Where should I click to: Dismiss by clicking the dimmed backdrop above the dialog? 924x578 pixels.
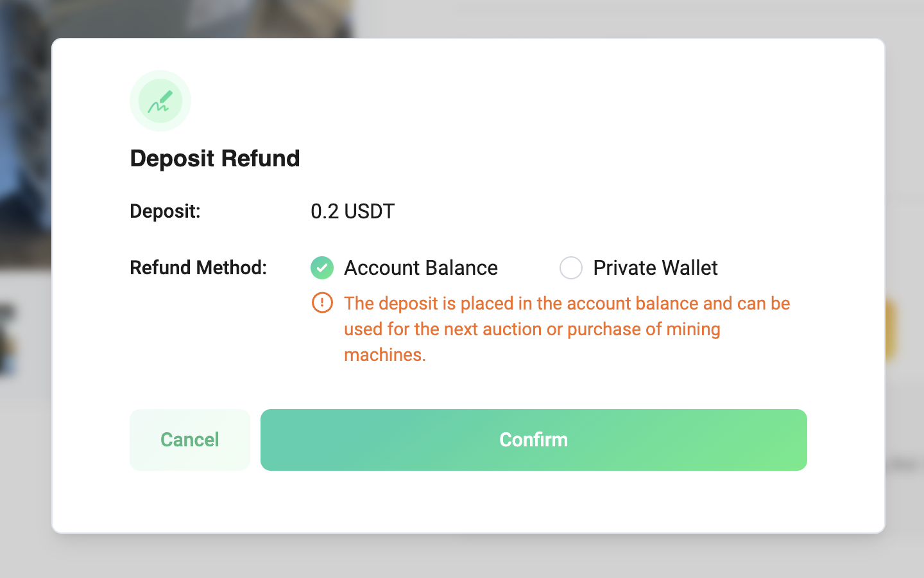pos(577,18)
